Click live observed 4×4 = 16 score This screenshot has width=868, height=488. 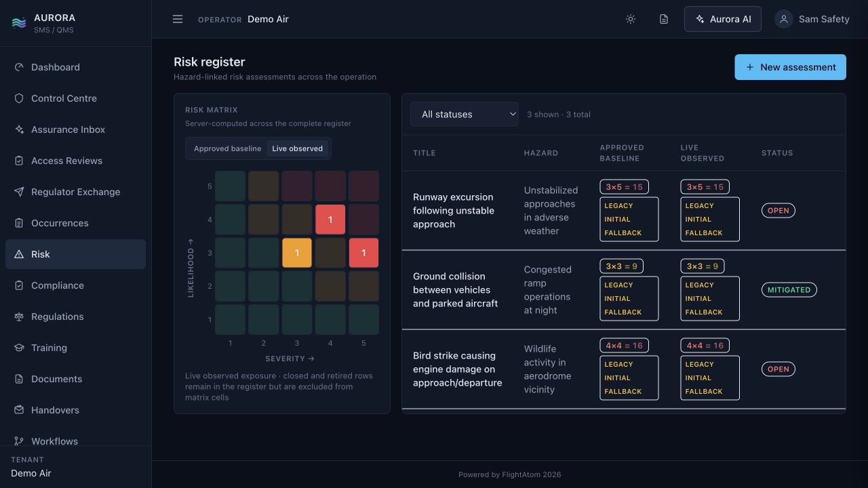705,346
